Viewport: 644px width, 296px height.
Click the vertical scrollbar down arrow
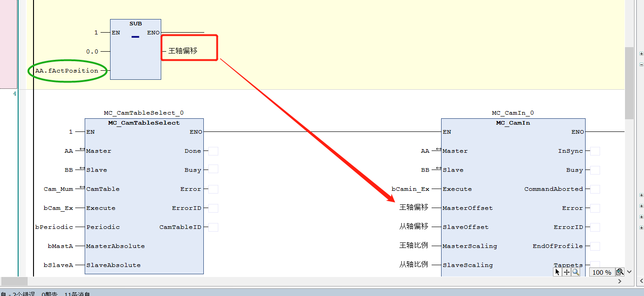pos(629,272)
